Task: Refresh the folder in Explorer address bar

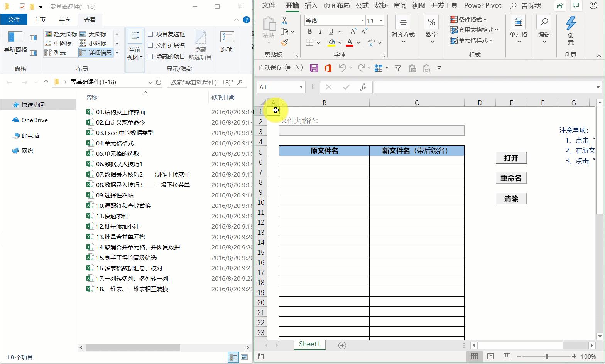Action: [159, 82]
